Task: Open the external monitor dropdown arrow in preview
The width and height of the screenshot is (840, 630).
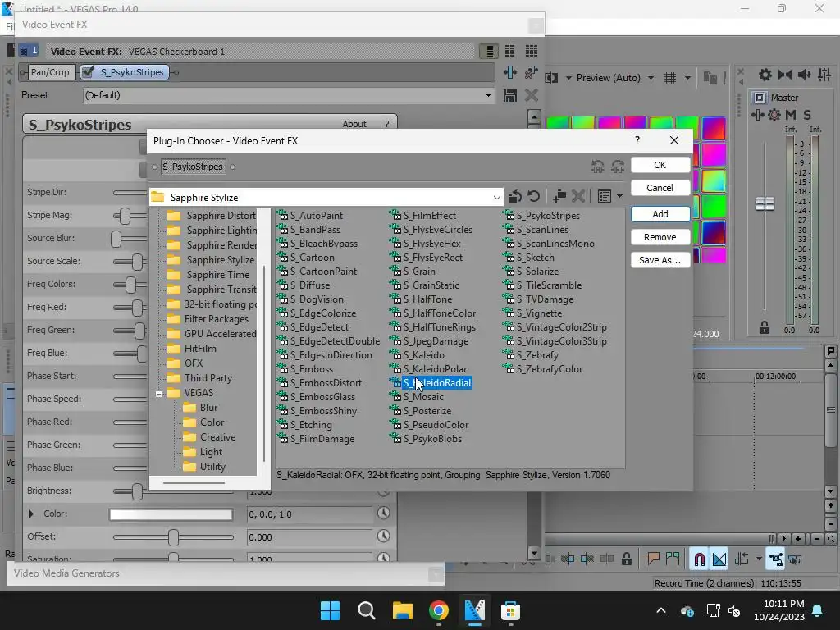Action: [x=568, y=78]
